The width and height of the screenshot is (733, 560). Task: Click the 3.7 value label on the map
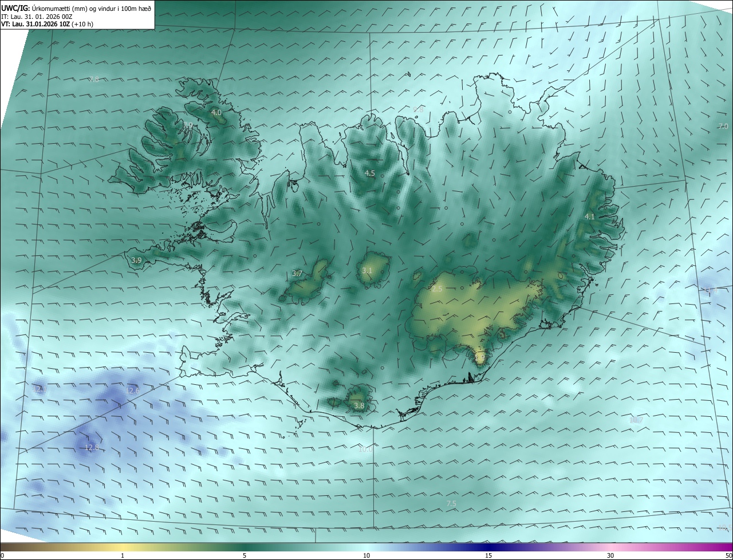point(297,274)
